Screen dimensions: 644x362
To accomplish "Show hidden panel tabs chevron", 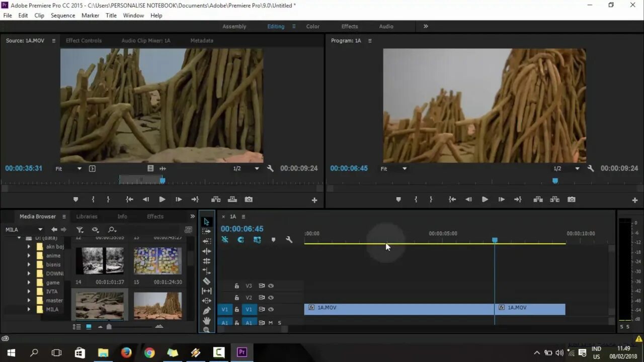I will click(192, 216).
